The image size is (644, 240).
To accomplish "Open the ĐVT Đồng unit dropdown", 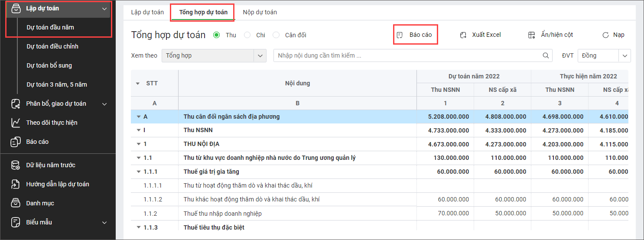I will [624, 55].
